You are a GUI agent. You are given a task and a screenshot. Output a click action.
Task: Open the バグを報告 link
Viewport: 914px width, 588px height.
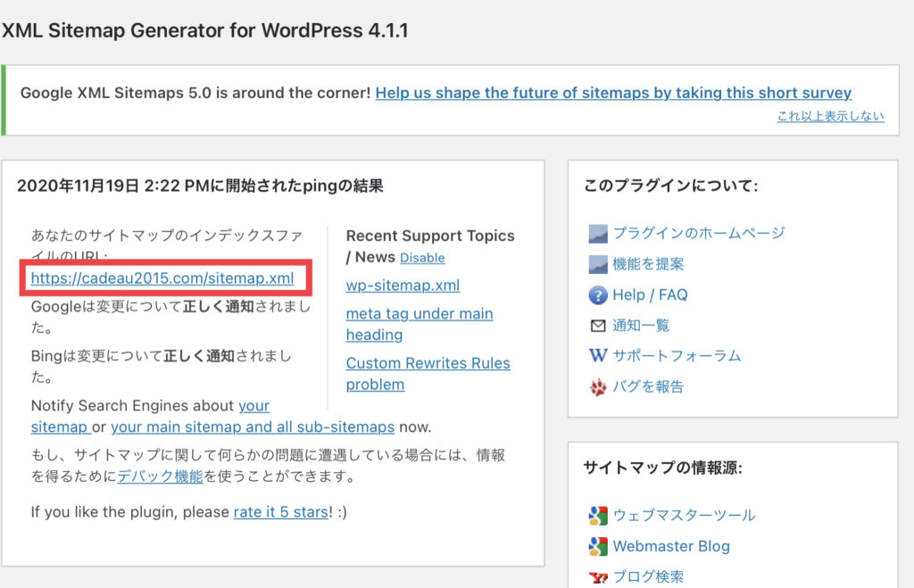[648, 386]
